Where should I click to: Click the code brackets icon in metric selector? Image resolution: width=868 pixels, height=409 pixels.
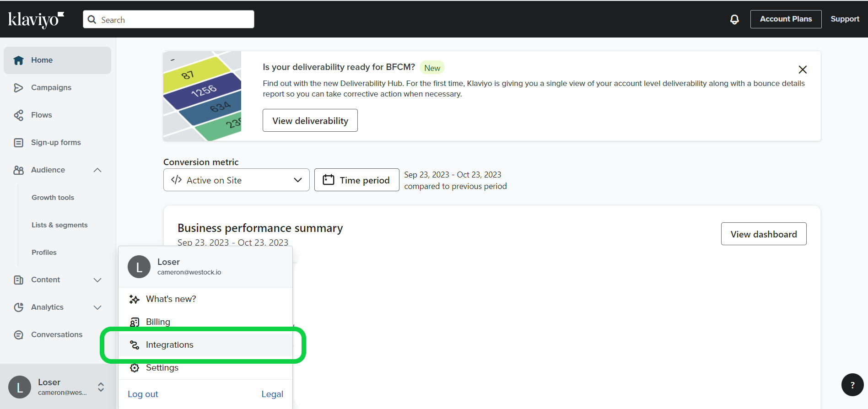(176, 180)
